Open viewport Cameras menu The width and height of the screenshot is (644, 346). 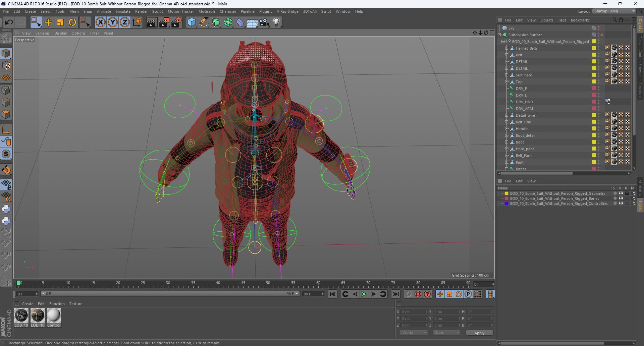click(42, 33)
